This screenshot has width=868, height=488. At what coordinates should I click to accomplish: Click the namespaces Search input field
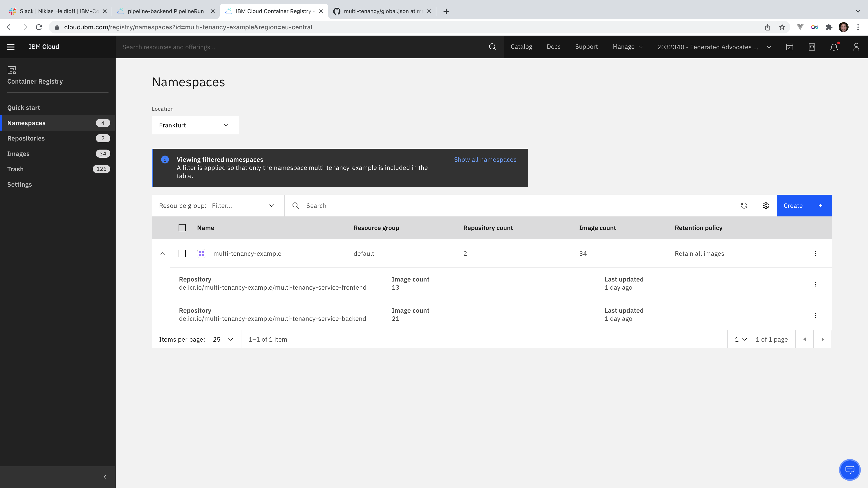click(505, 205)
